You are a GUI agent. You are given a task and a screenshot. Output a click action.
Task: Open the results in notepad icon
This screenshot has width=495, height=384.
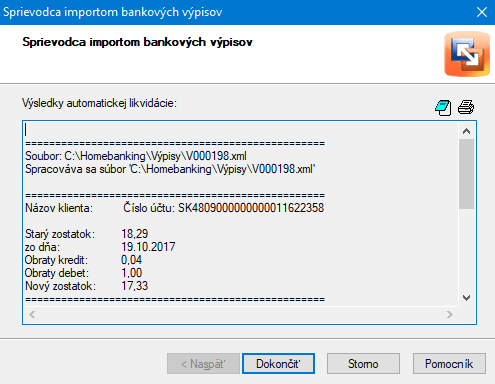tap(443, 108)
